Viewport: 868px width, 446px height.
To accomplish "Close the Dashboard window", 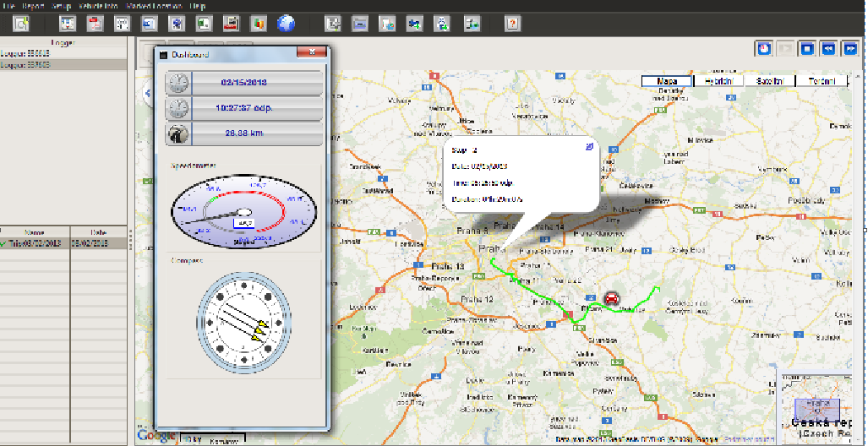I will point(312,52).
